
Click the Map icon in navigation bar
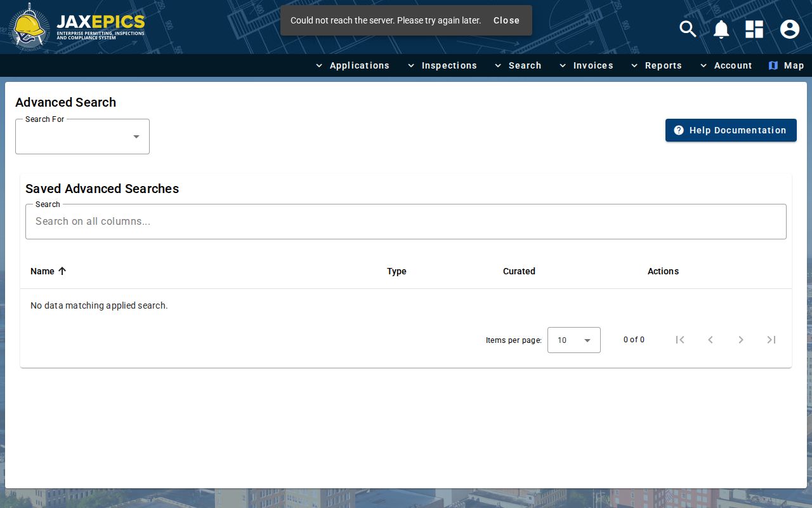(x=773, y=65)
